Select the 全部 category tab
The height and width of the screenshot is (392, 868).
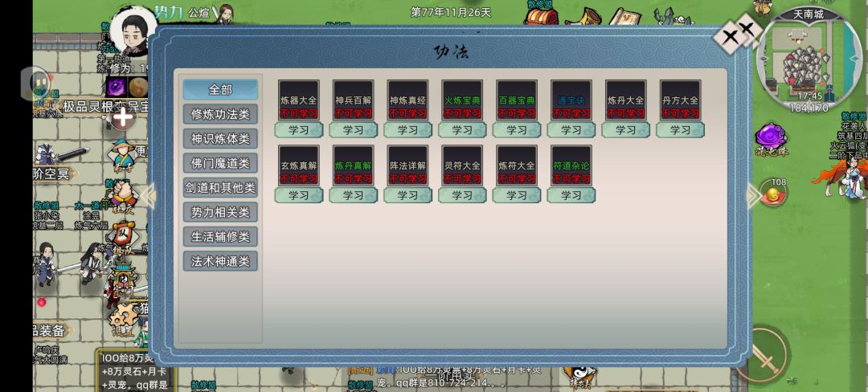(x=220, y=90)
